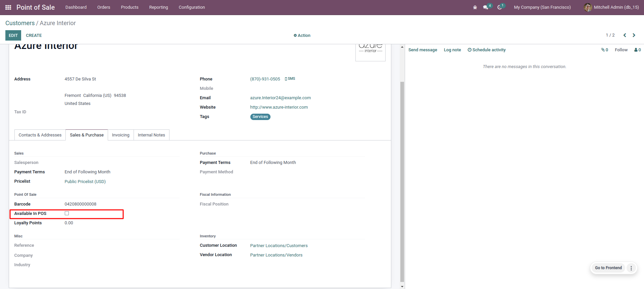Click the form scrollbar down arrow

tap(402, 286)
